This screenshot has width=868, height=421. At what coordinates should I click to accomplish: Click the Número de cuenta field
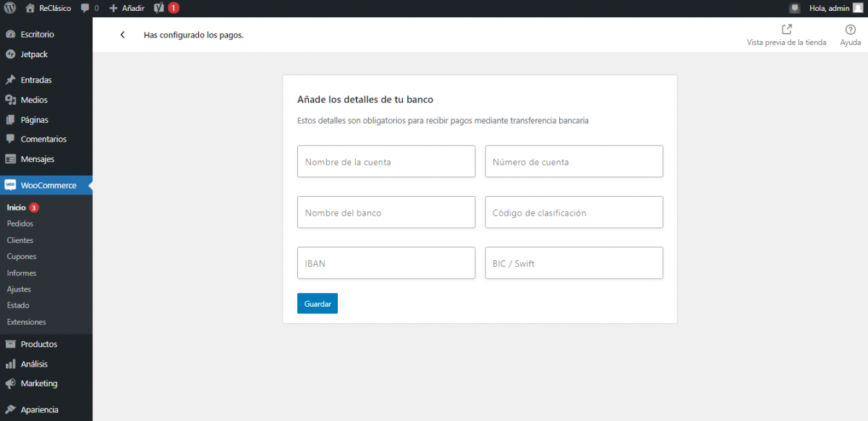coord(574,161)
